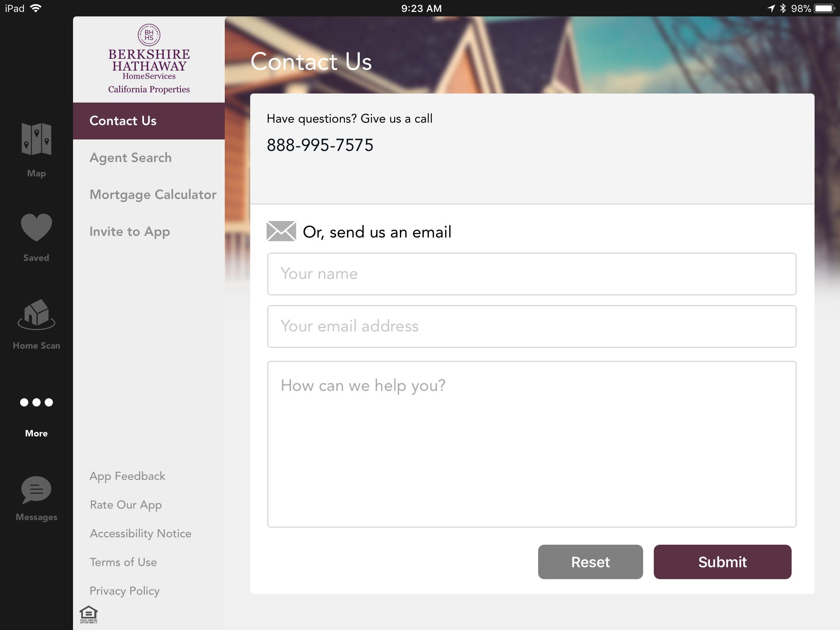Image resolution: width=840 pixels, height=630 pixels.
Task: Select the More three-dots icon
Action: [37, 402]
